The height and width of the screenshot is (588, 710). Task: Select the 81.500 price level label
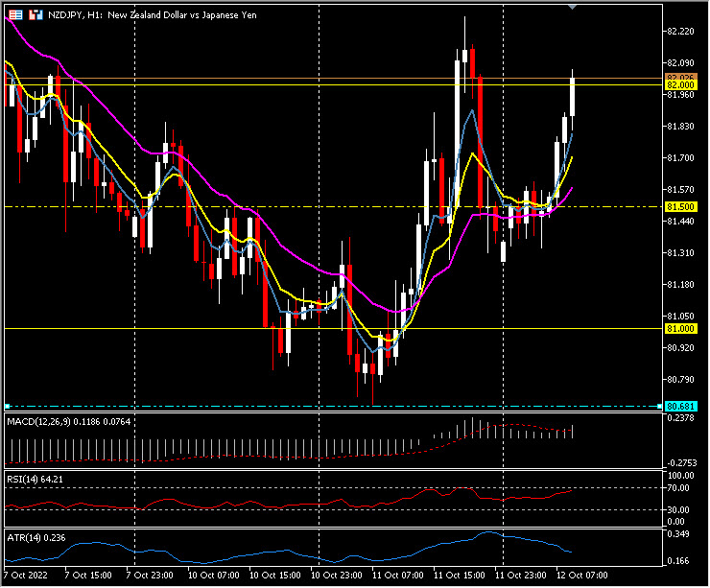tap(679, 206)
